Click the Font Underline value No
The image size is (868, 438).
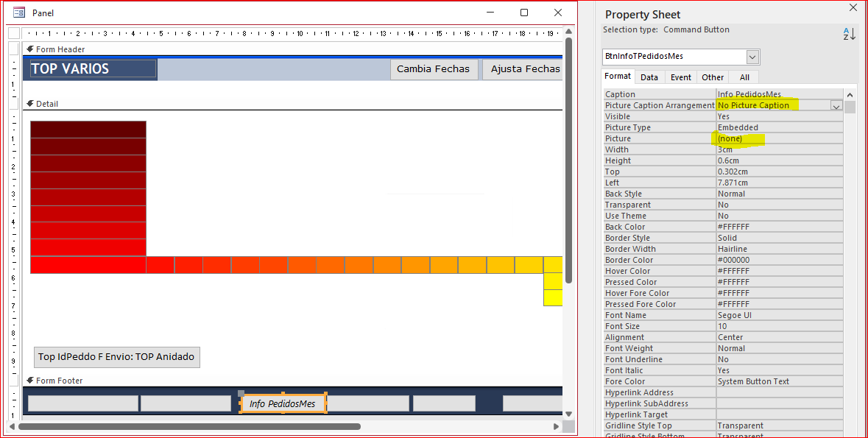[780, 360]
